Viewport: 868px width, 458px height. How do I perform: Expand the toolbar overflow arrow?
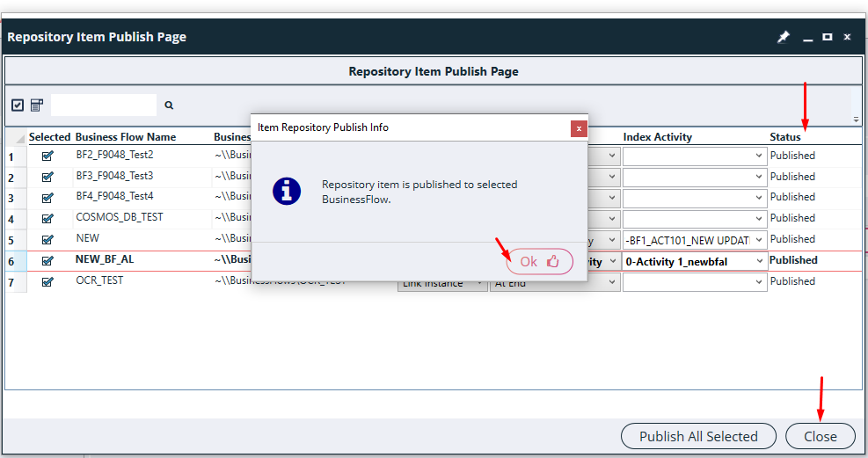856,119
